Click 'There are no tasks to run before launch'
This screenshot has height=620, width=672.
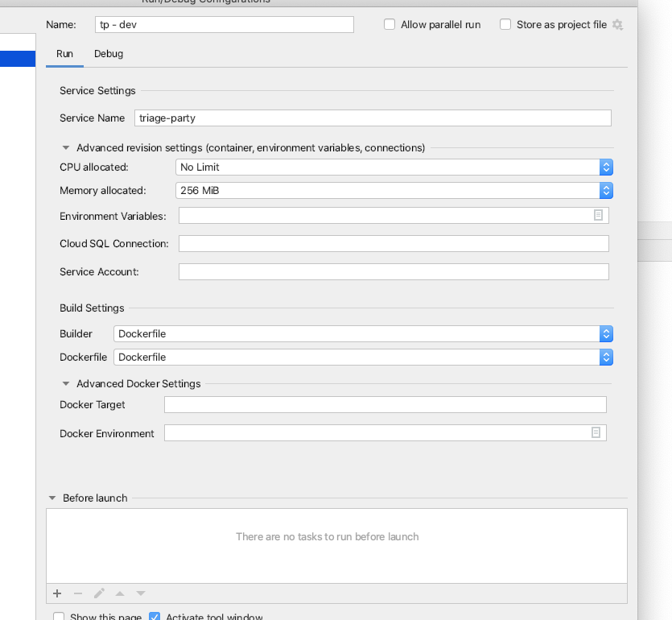pyautogui.click(x=327, y=537)
